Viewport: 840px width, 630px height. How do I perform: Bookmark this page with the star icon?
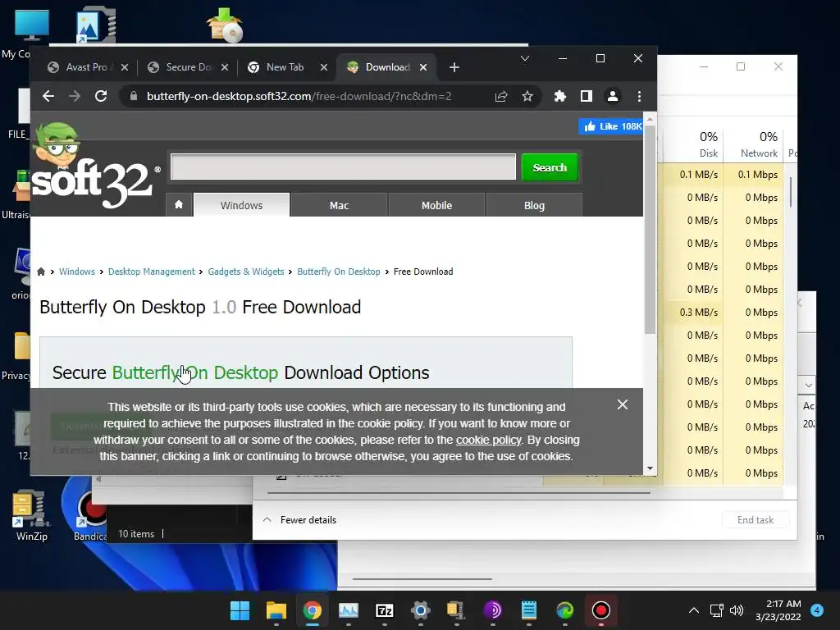coord(527,97)
